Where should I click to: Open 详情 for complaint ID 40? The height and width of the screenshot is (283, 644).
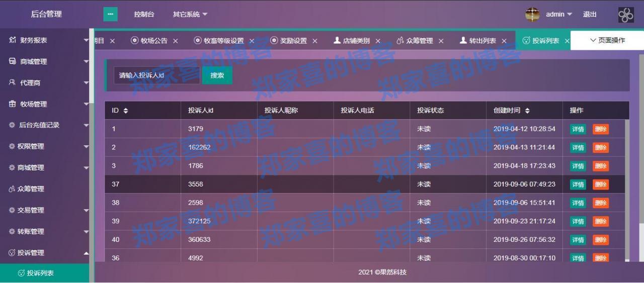578,240
